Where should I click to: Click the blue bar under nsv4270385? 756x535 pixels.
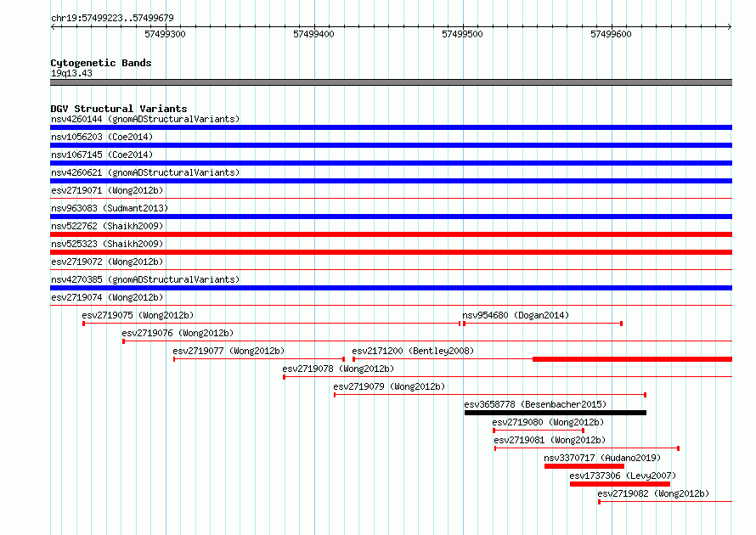pyautogui.click(x=391, y=288)
